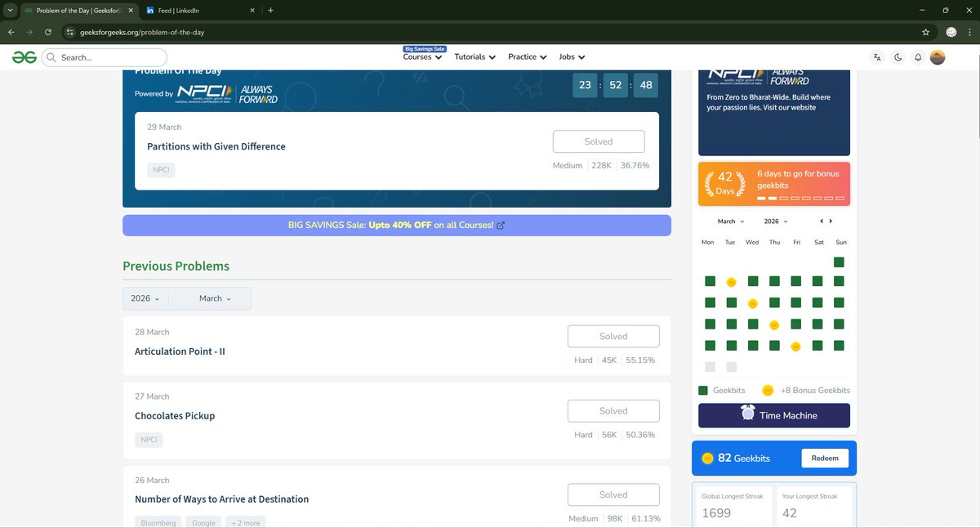View site information icon in address bar
The height and width of the screenshot is (528, 980).
70,32
